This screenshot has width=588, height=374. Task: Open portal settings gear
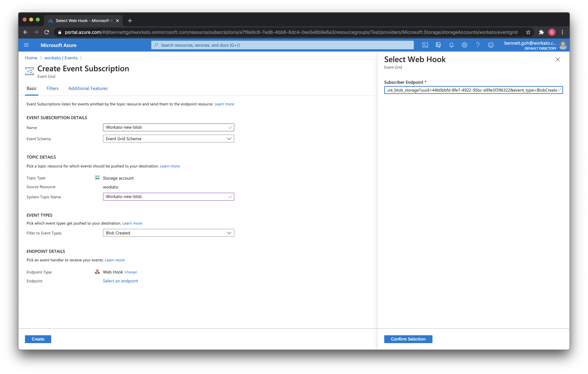tap(464, 45)
